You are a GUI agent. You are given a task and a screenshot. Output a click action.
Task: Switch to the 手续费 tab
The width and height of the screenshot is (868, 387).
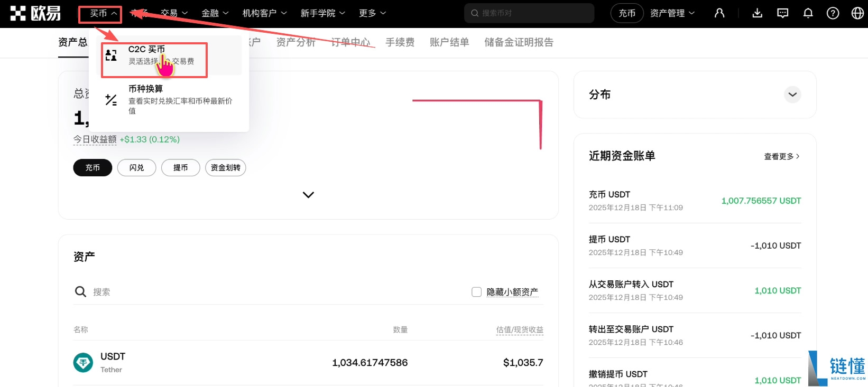pos(400,42)
